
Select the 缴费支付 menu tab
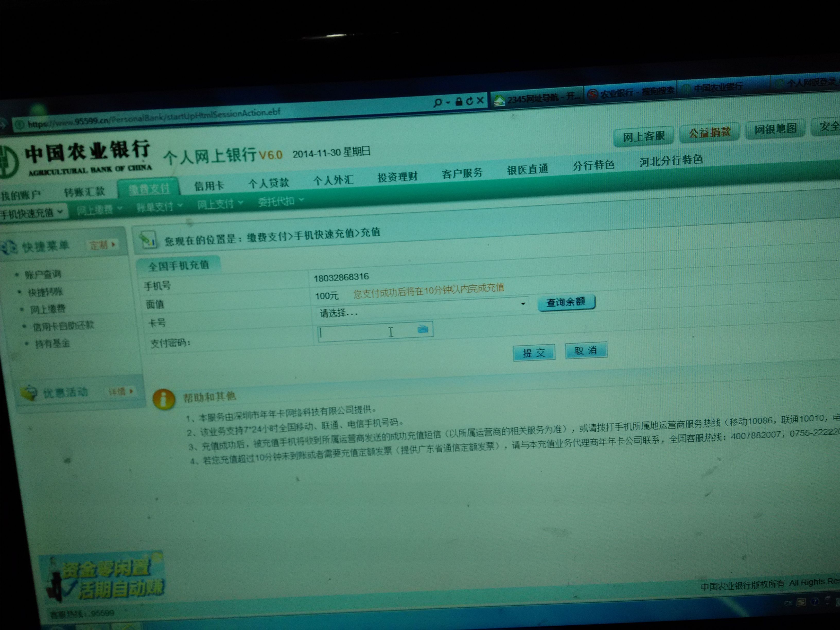coord(149,188)
